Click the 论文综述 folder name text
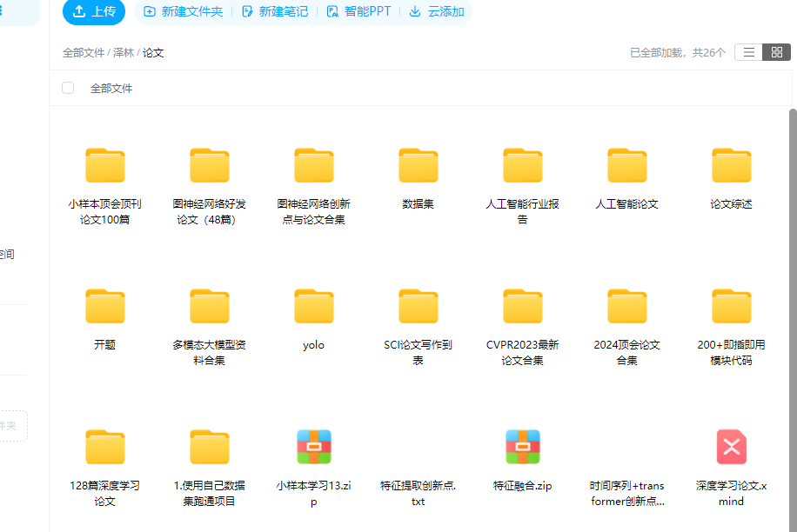797x532 pixels. pyautogui.click(x=731, y=204)
